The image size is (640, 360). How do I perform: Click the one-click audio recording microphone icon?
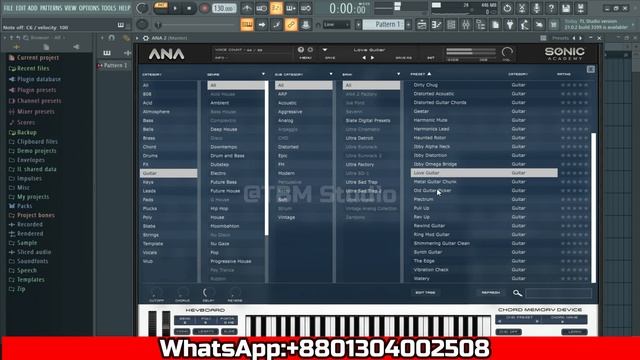pos(536,8)
